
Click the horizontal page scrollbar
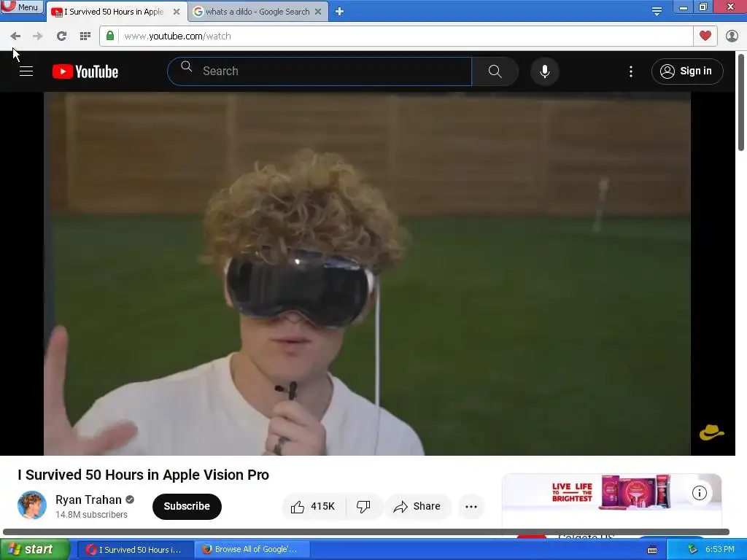click(x=366, y=532)
